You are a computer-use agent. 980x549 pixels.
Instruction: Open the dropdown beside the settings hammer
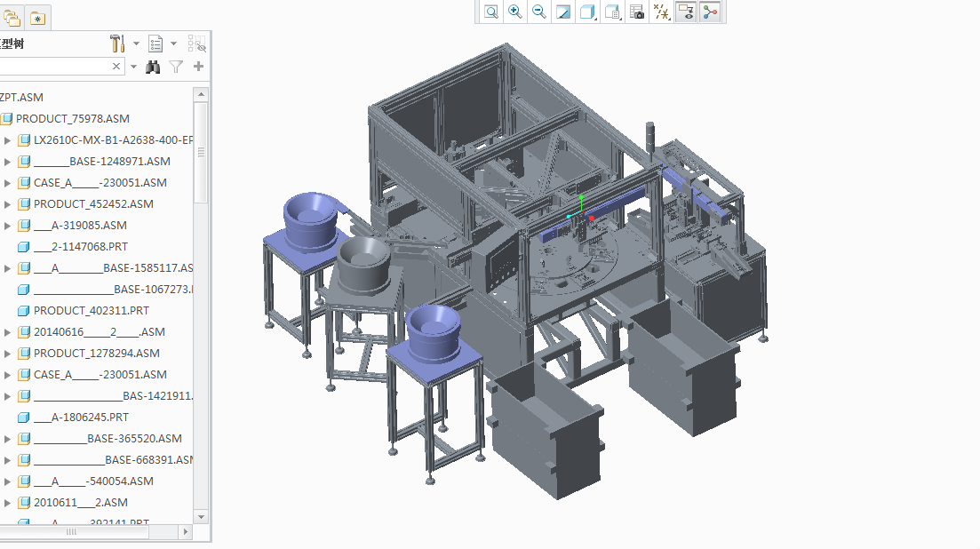[135, 44]
